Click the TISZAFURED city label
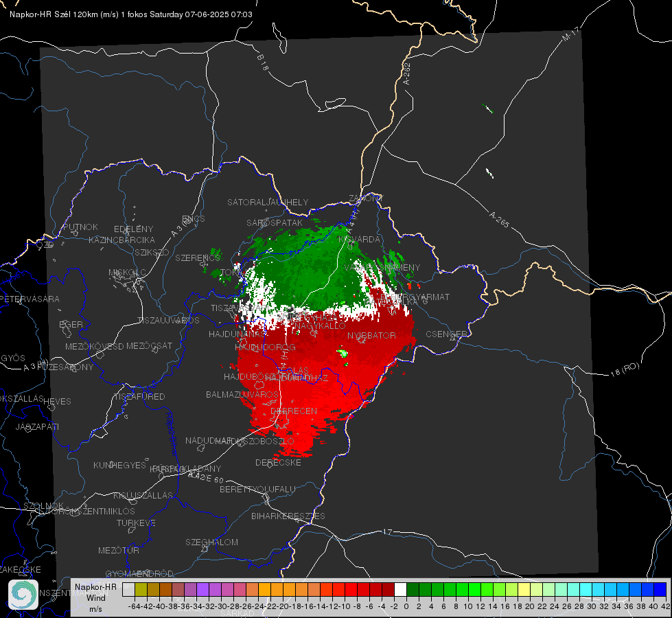Image resolution: width=672 pixels, height=618 pixels. point(140,397)
